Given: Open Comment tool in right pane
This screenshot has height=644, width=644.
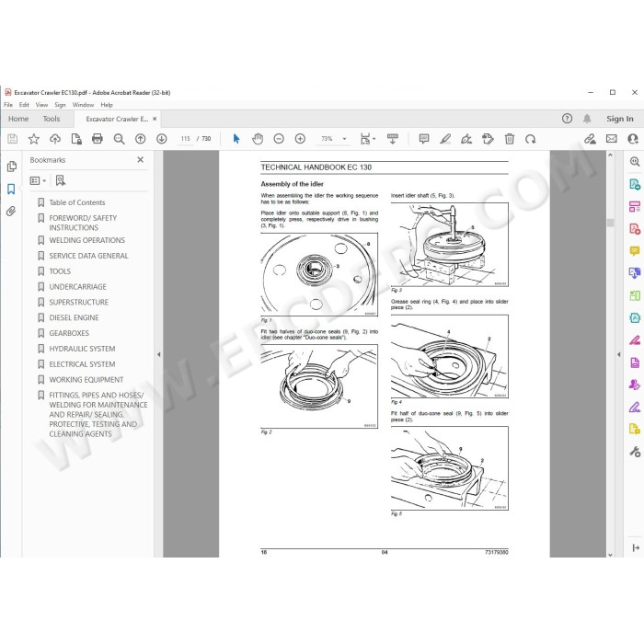Looking at the screenshot, I should point(635,251).
